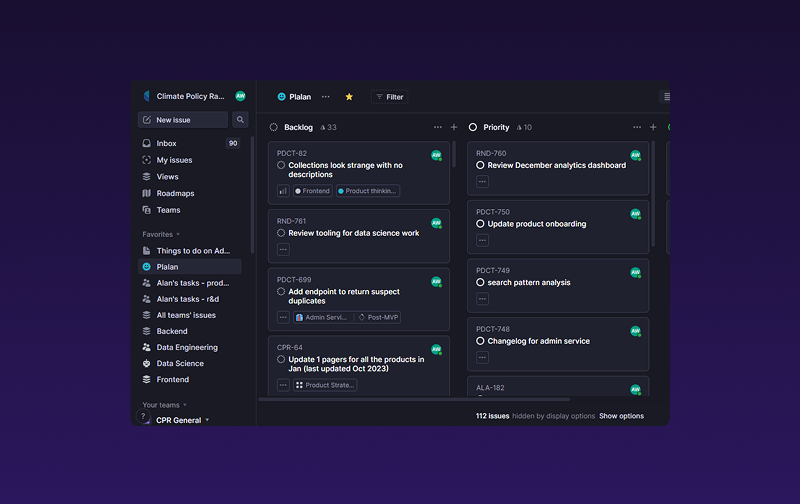Click Show options link at bottom
Image resolution: width=800 pixels, height=504 pixels.
[621, 416]
